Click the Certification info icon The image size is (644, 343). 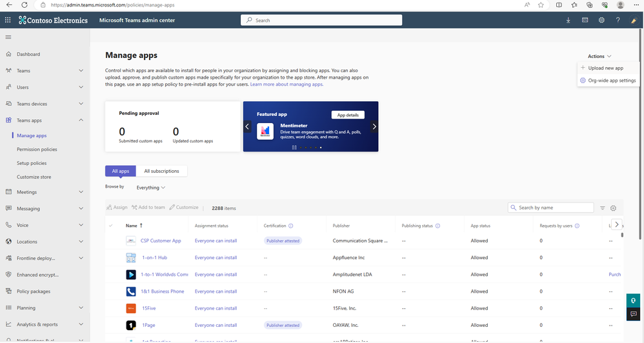click(x=291, y=226)
